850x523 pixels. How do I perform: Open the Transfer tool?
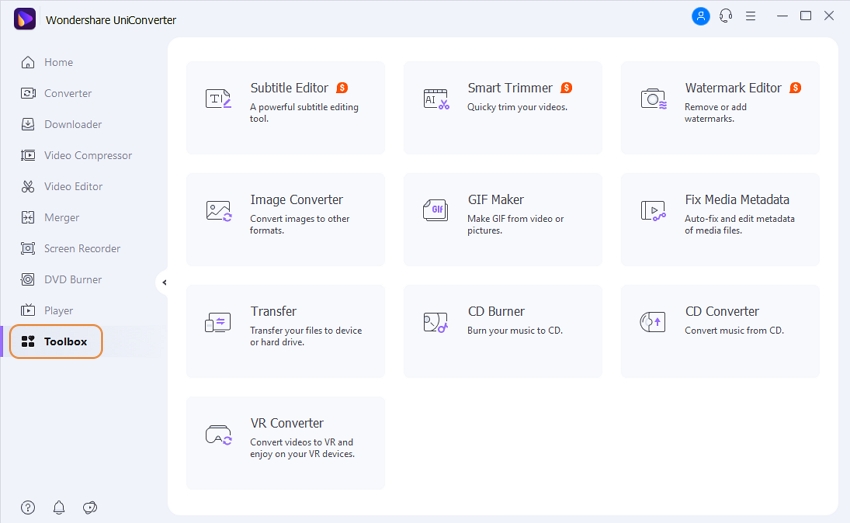point(285,331)
